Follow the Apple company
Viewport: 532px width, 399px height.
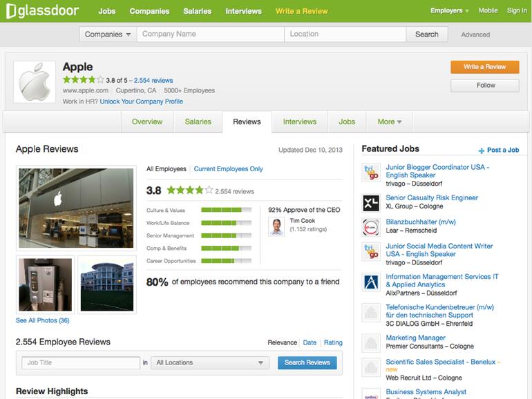click(x=484, y=86)
